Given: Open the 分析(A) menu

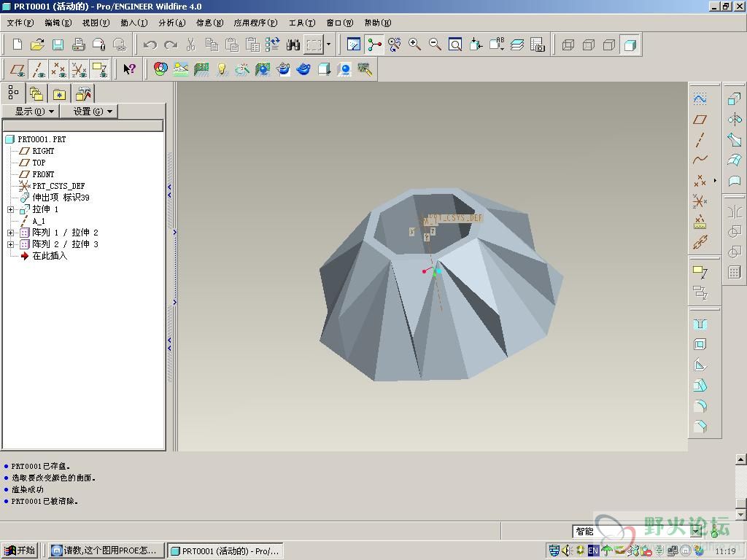Looking at the screenshot, I should (x=171, y=23).
